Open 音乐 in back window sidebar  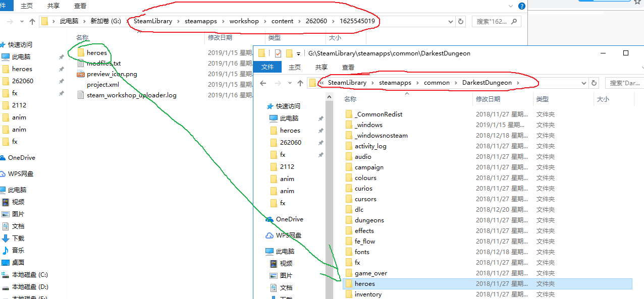(x=18, y=251)
